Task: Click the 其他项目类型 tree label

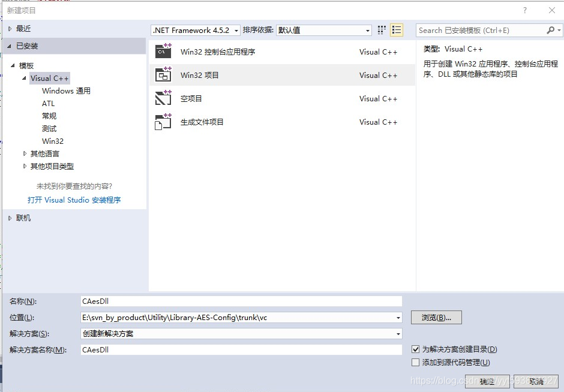Action: pos(52,166)
